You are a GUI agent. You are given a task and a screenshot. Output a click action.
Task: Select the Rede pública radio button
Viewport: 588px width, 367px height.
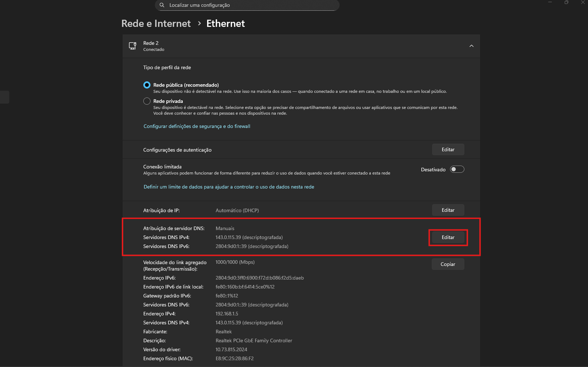coord(147,85)
